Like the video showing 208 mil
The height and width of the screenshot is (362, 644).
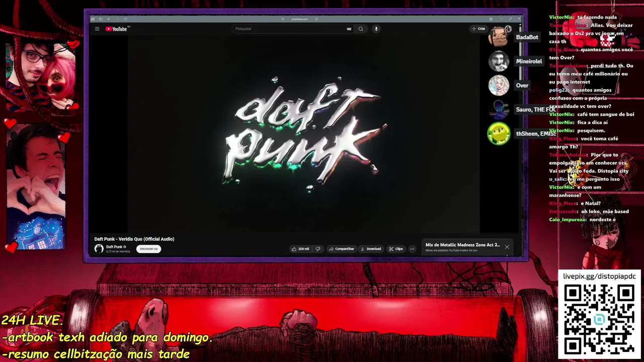(300, 249)
